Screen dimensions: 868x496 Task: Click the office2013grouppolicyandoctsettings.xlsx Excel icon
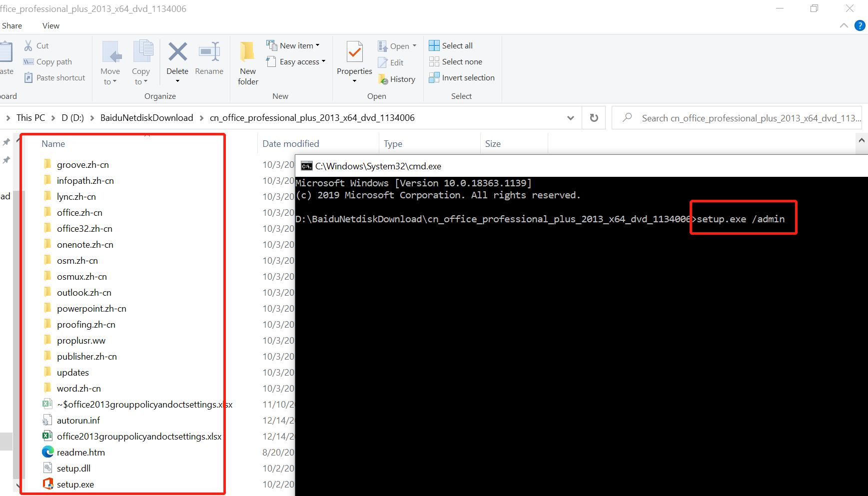coord(48,436)
